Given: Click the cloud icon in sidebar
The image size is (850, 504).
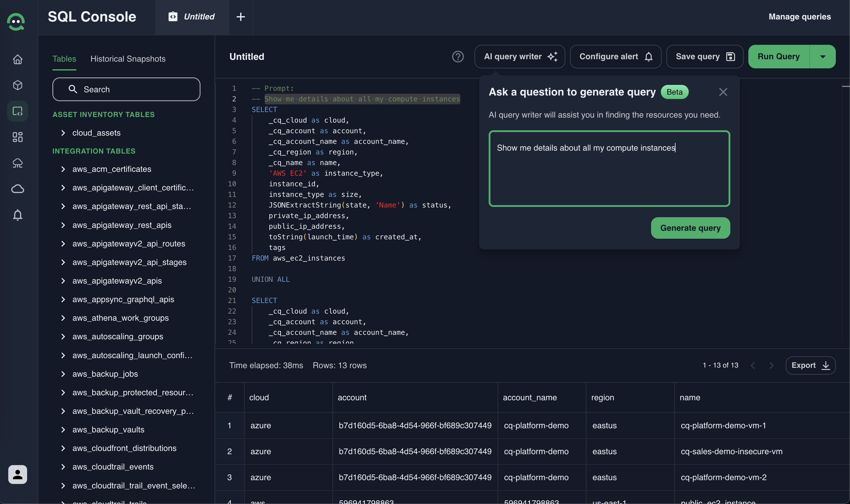Looking at the screenshot, I should click(x=18, y=189).
